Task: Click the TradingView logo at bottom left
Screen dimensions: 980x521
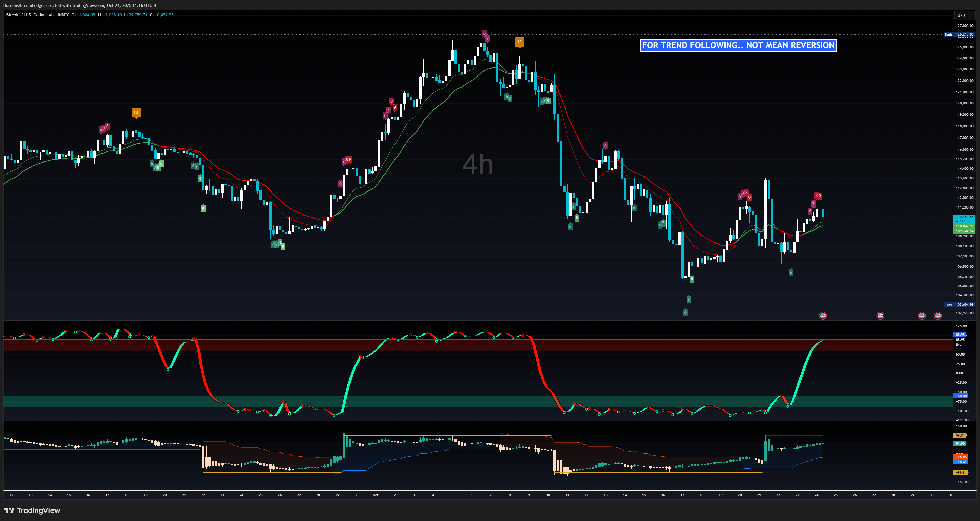Action: tap(32, 510)
